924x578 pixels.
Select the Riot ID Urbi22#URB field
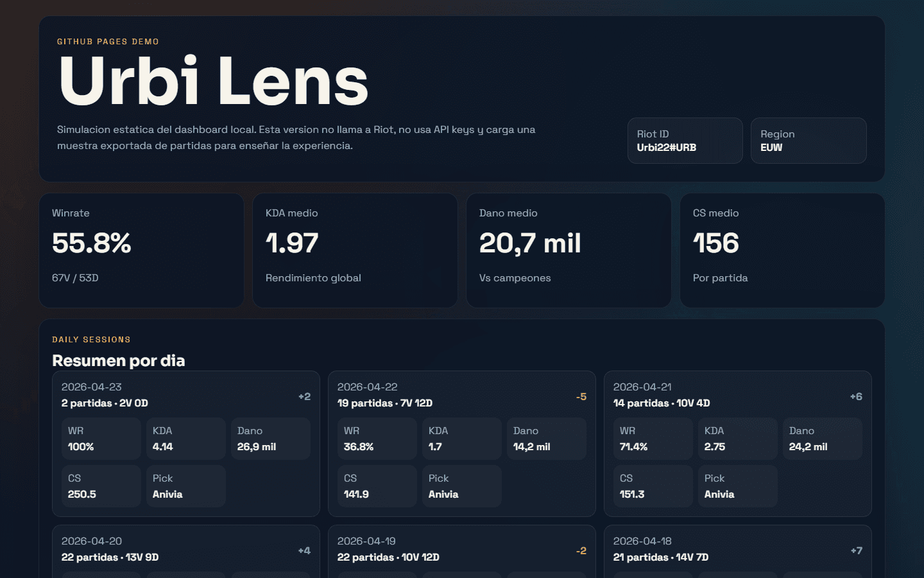tap(685, 141)
